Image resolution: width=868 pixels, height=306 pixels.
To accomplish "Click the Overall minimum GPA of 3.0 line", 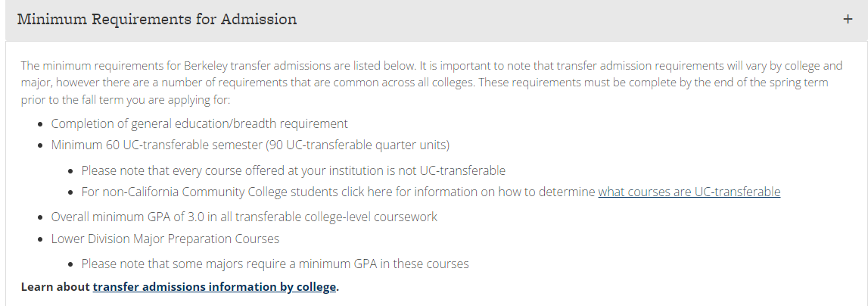I will point(244,217).
